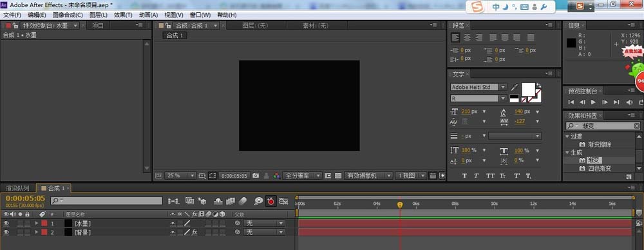Select the 渐变擦除 effect
The width and height of the screenshot is (644, 250).
pyautogui.click(x=600, y=144)
